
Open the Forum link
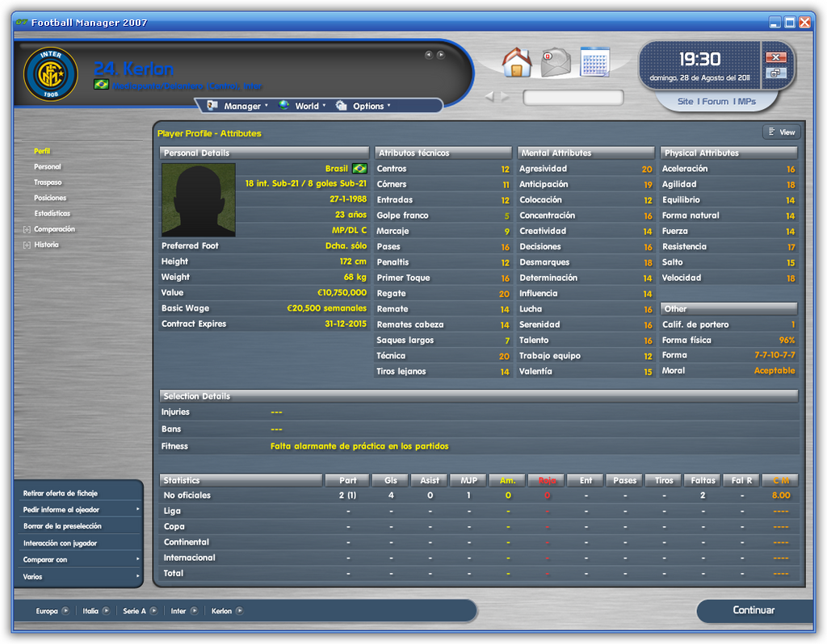(716, 102)
